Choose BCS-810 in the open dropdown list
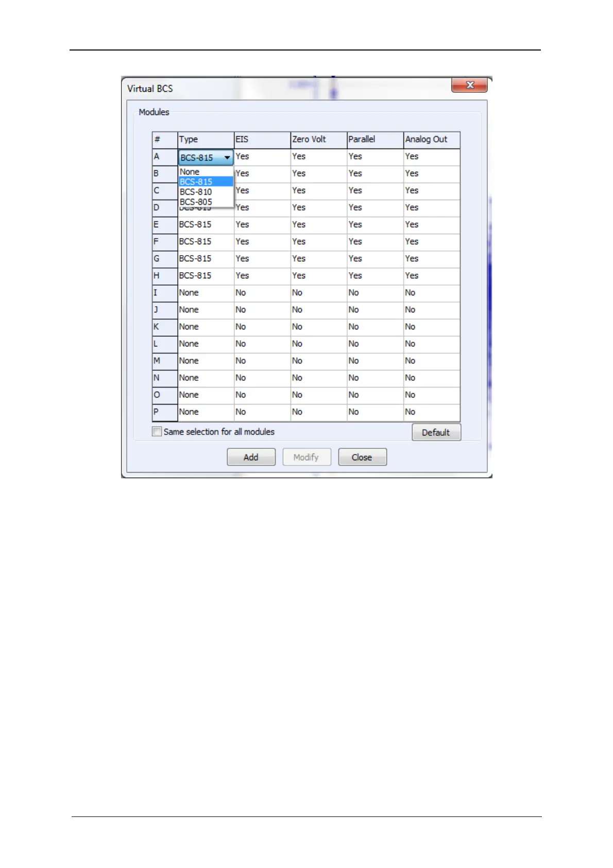 point(206,192)
